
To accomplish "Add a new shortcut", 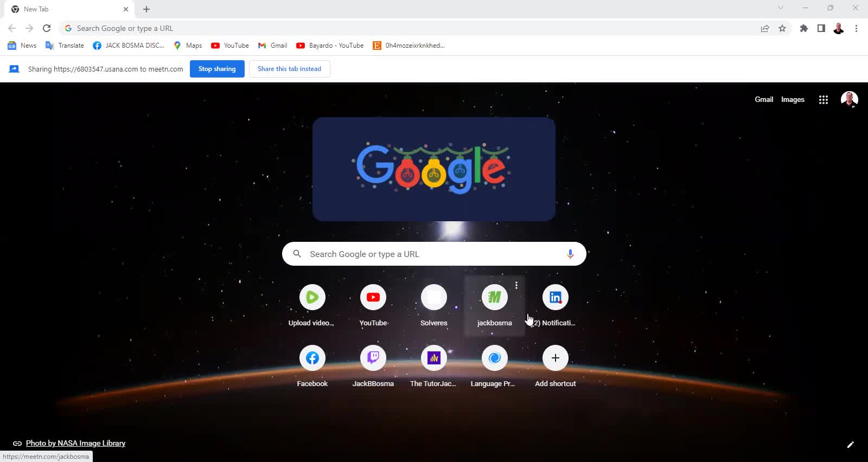I will pos(556,367).
